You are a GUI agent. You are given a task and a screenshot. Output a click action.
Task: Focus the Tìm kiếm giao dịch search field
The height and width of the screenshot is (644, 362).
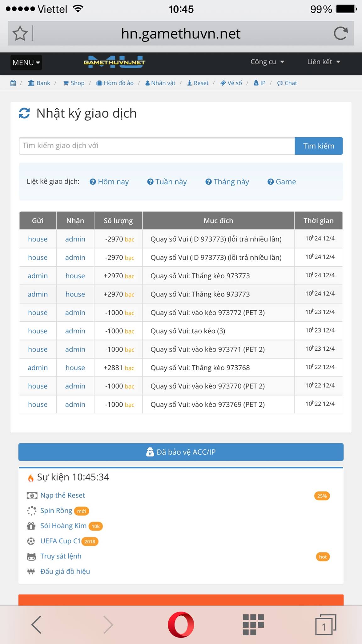[x=156, y=146]
